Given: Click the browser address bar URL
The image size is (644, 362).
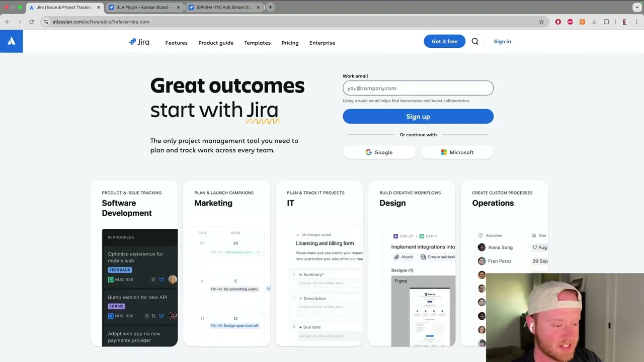Looking at the screenshot, I should (101, 22).
